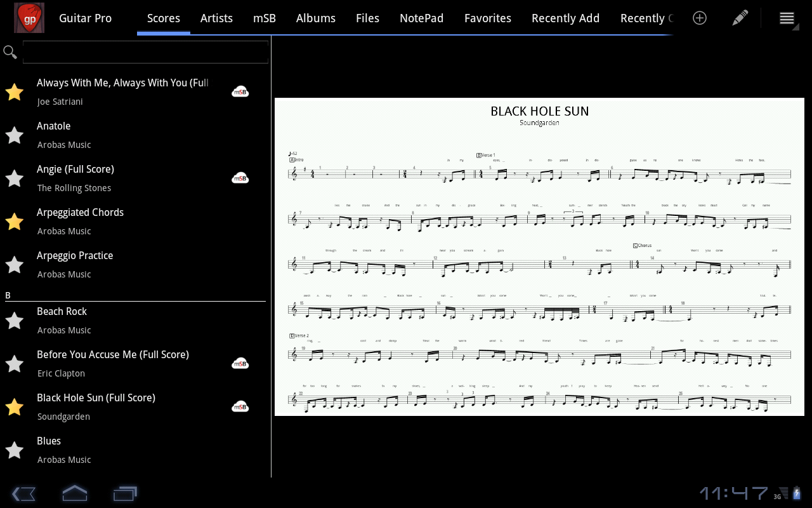Open the NotePad tab

422,18
